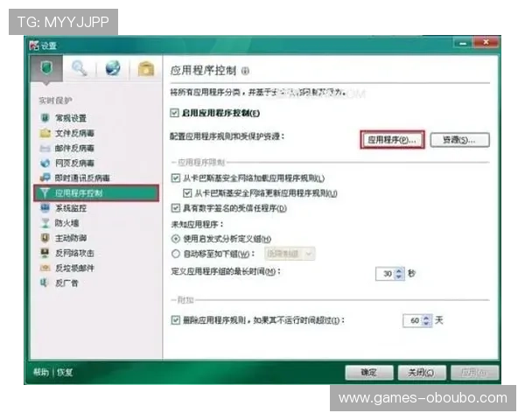525x420 pixels.
Task: Select 主动防御 in the sidebar
Action: coord(71,238)
